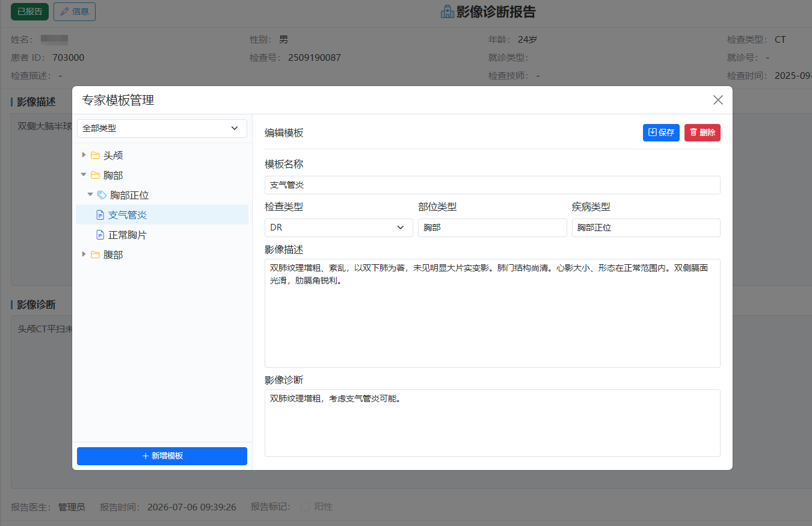This screenshot has height=526, width=812.
Task: Click the 部位类型 input field
Action: (x=492, y=227)
